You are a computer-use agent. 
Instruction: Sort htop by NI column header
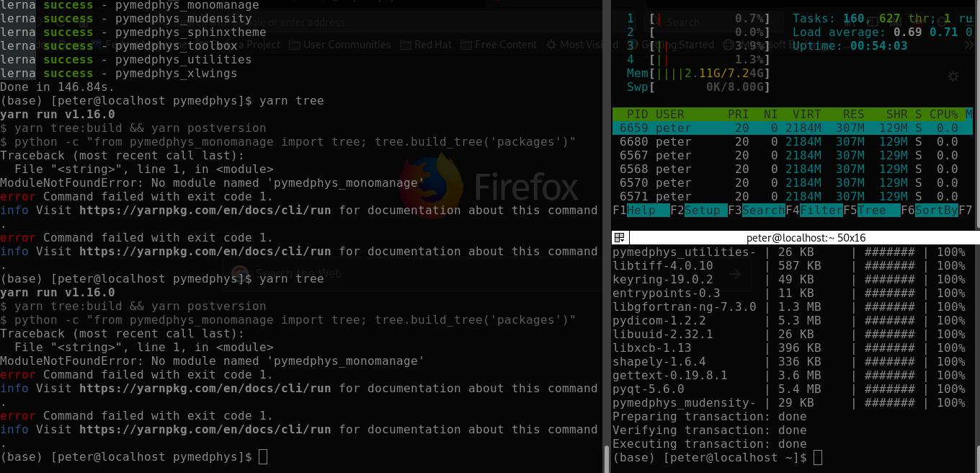tap(771, 114)
